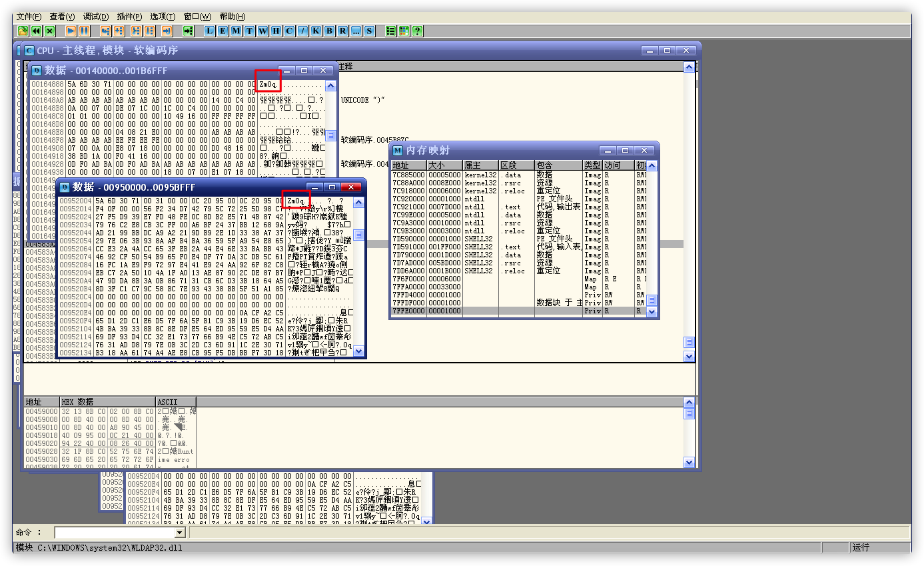The width and height of the screenshot is (924, 566).
Task: Open Memory map with toolbar M button
Action: click(236, 31)
